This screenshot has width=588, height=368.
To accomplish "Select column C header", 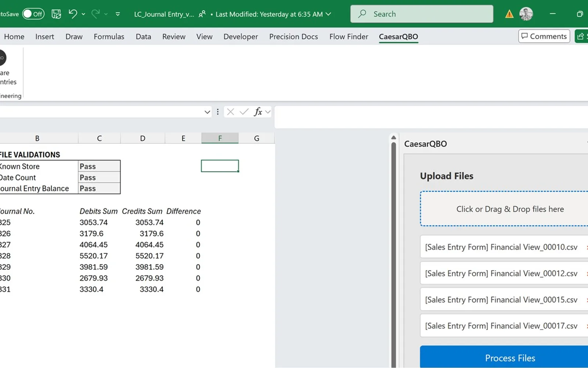I will (99, 138).
